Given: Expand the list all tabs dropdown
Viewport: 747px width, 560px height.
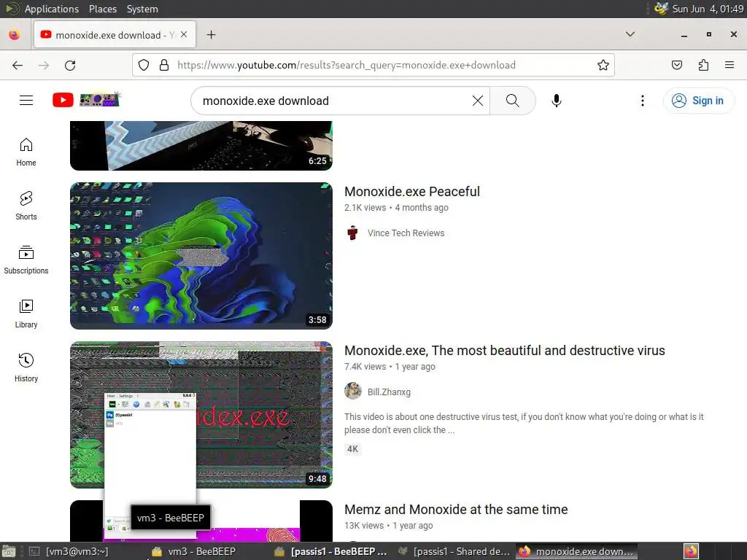Looking at the screenshot, I should 630,34.
